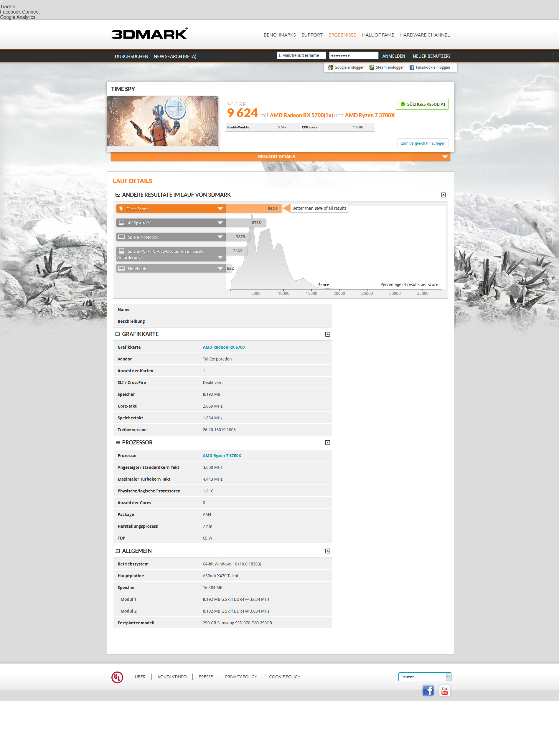Click the Time Spy benchmark thumbnail
This screenshot has height=756, width=559.
[x=162, y=121]
